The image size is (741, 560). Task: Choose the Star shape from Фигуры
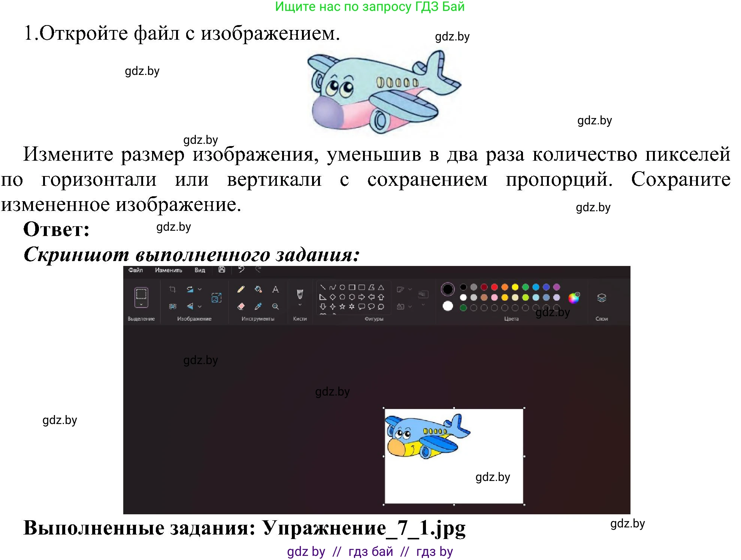click(343, 307)
